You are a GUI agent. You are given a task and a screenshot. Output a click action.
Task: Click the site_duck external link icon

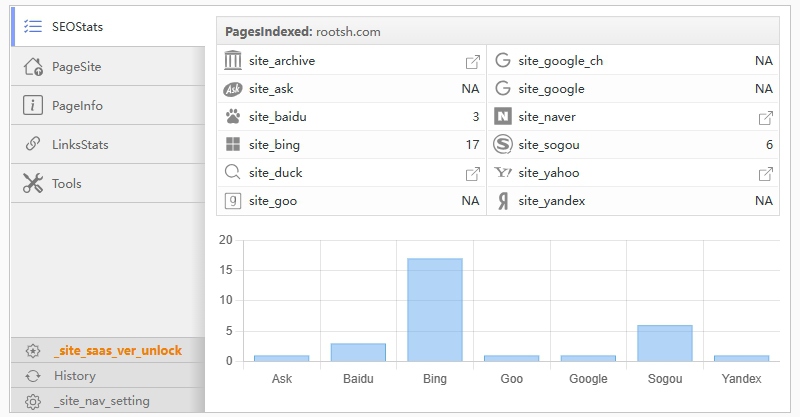click(x=473, y=174)
